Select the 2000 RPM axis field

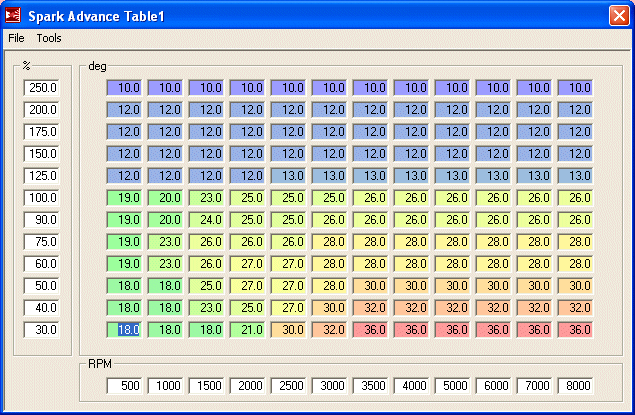pyautogui.click(x=248, y=386)
